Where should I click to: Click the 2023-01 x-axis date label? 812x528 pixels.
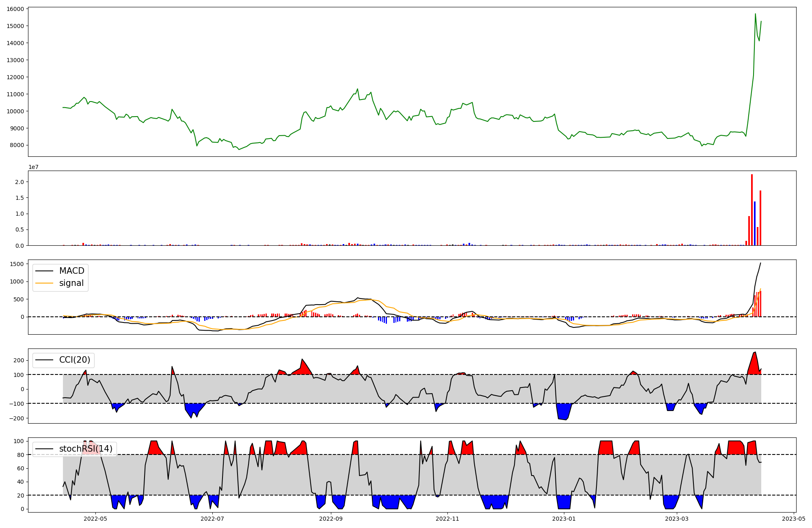point(564,518)
